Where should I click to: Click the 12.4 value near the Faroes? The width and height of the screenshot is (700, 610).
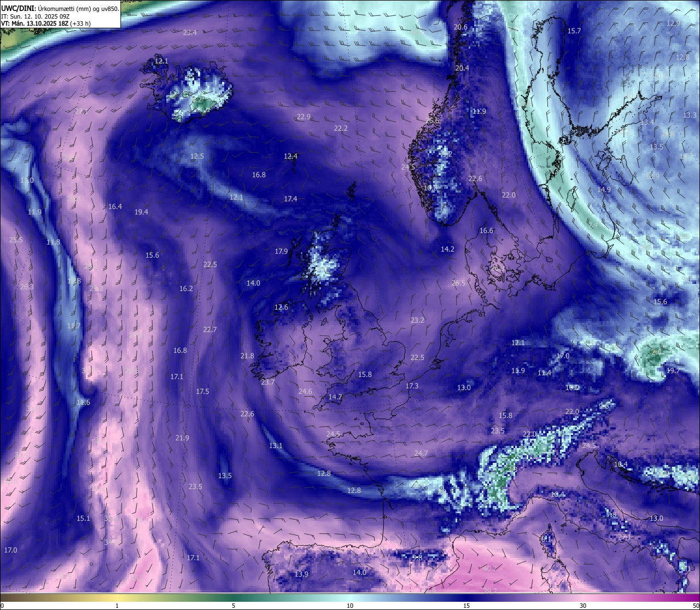[x=290, y=156]
